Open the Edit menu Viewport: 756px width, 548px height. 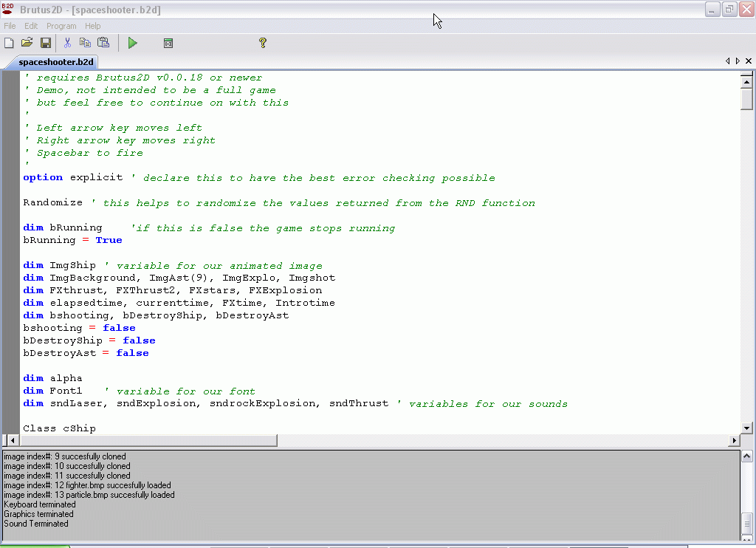31,26
